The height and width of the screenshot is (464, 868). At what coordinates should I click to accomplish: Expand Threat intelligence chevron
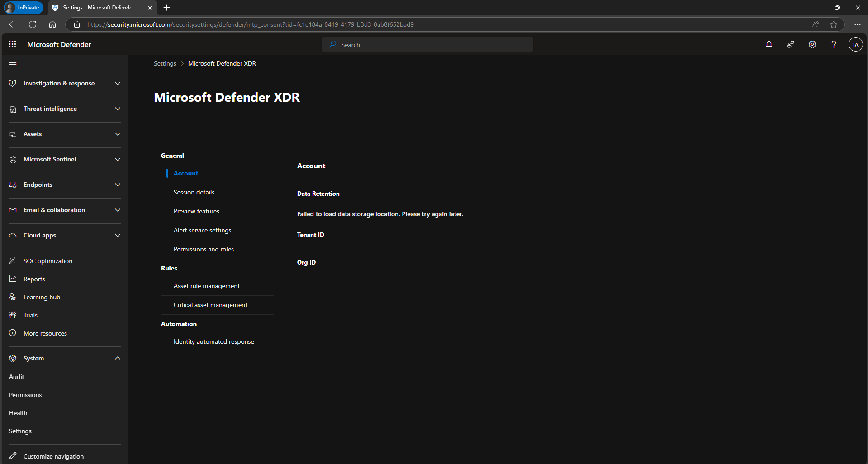click(118, 109)
